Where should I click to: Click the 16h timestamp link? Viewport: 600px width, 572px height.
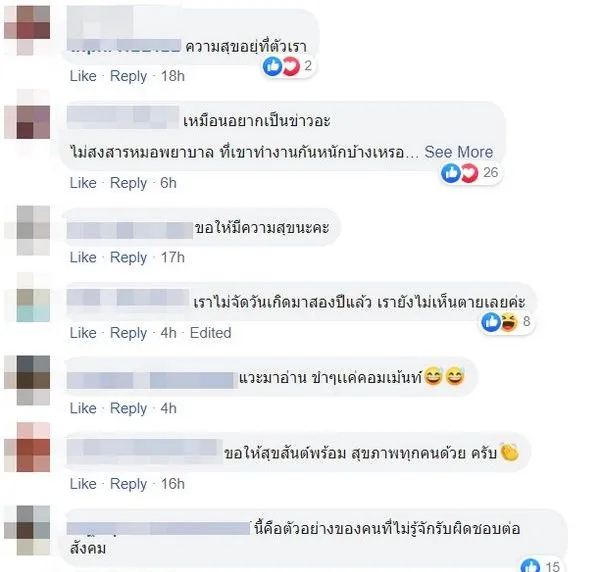coord(173,484)
